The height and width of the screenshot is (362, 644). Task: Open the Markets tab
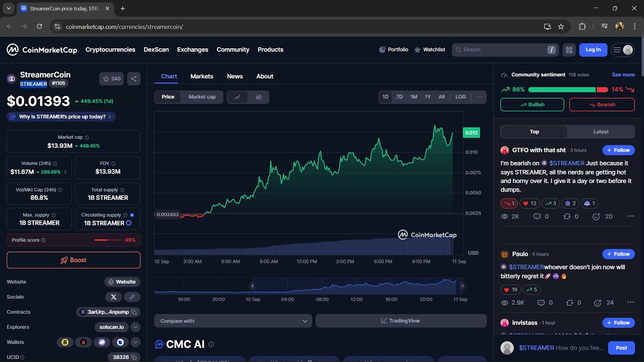(202, 76)
